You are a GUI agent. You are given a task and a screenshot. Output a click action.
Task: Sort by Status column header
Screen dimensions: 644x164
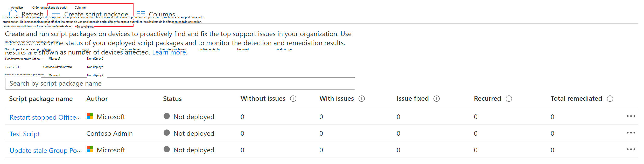coord(172,99)
